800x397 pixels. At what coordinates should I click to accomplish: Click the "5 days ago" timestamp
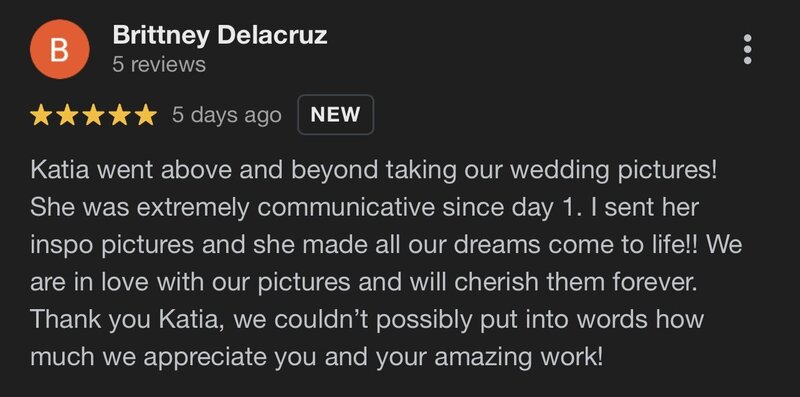pyautogui.click(x=227, y=115)
